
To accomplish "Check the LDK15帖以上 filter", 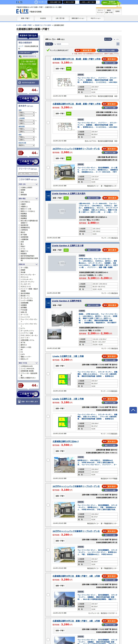I will 20,202.
